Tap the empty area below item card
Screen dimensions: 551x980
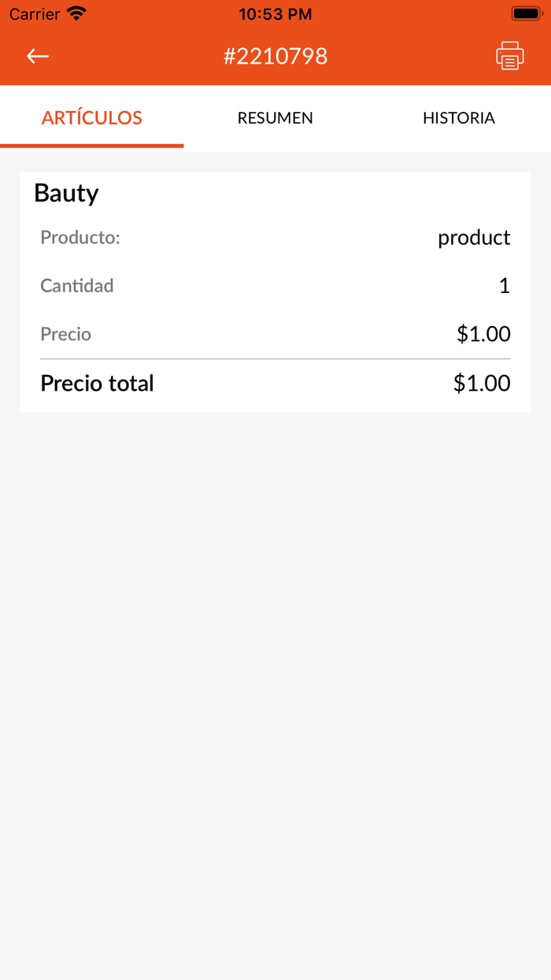[x=275, y=670]
